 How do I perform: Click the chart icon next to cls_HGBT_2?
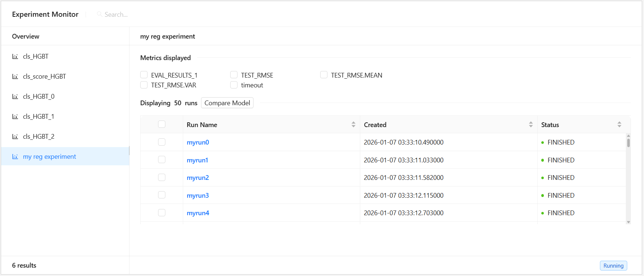point(15,137)
